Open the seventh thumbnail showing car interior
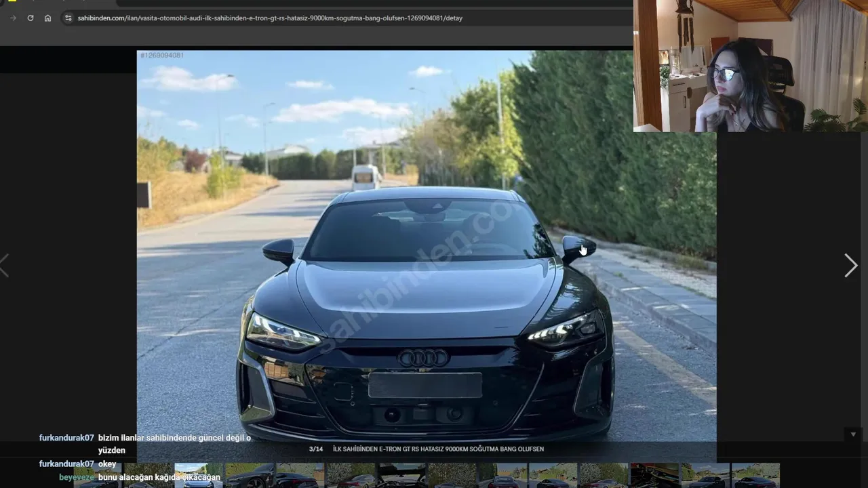The image size is (868, 488). [x=401, y=476]
